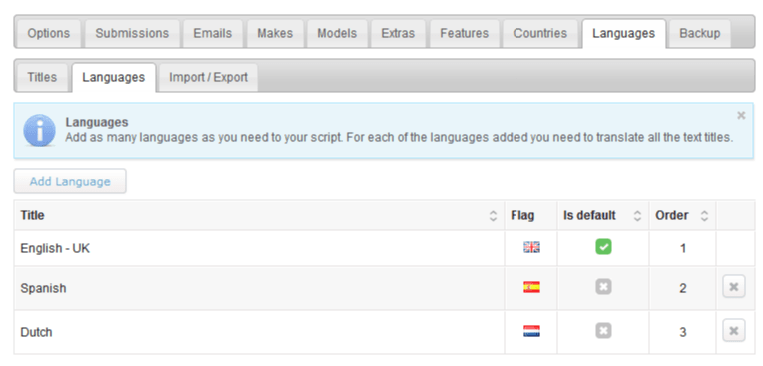Switch to the Features tab
Viewport: 763px width, 366px height.
tap(464, 34)
